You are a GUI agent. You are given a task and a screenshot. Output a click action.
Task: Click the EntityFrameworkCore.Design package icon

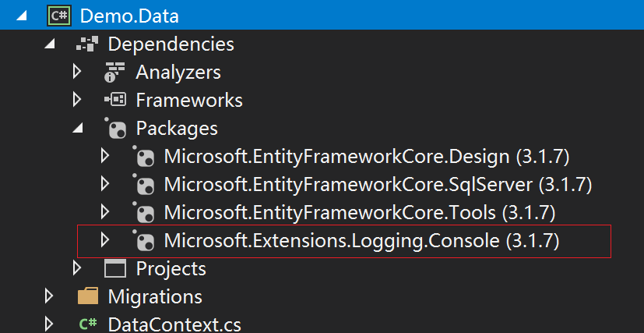144,158
